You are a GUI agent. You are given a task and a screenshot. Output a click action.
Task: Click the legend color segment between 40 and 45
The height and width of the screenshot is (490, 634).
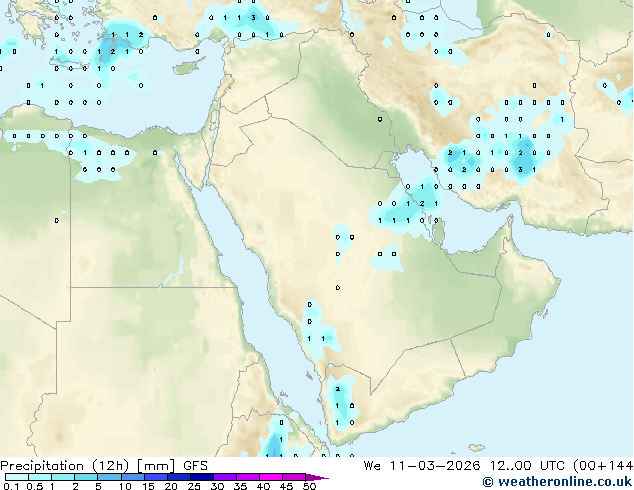(271, 477)
